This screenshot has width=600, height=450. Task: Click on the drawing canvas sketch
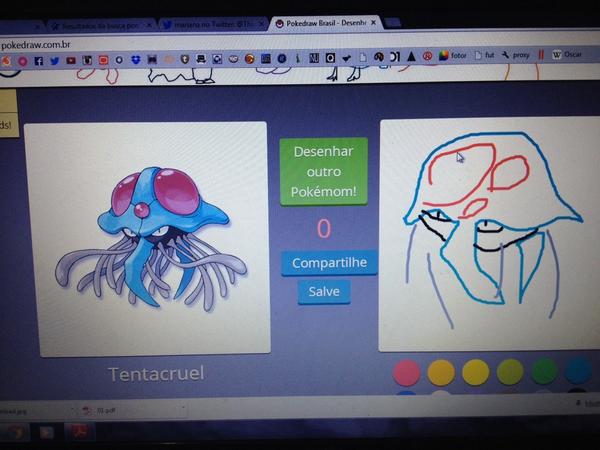point(490,233)
